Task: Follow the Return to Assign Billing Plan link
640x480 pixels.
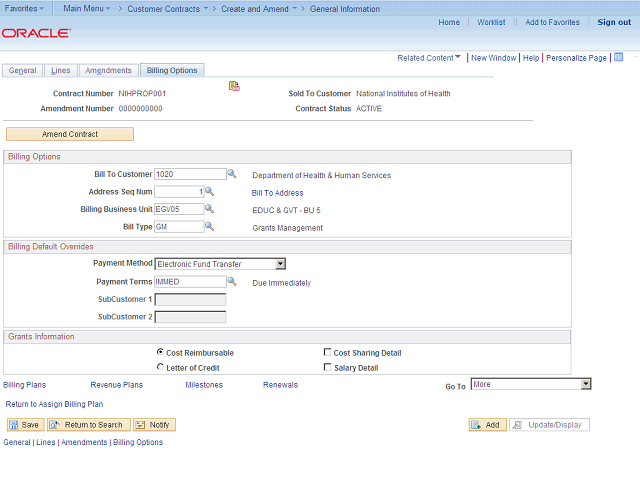Action: click(54, 404)
